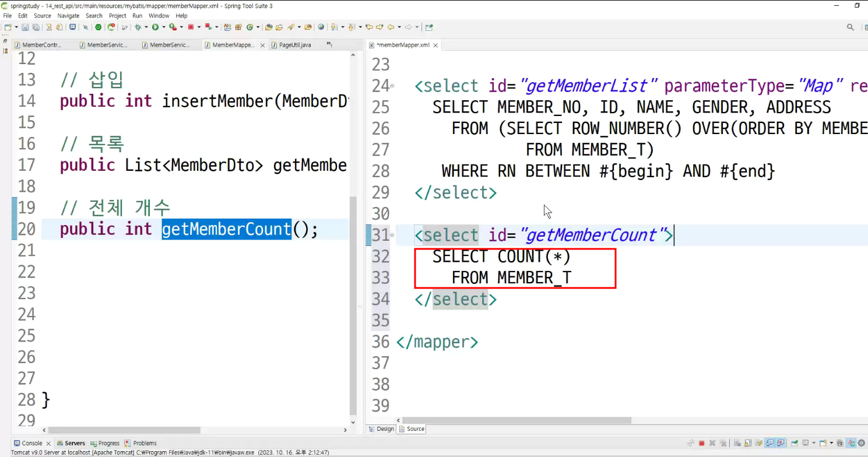Show hidden editor tabs list (»1)
Image resolution: width=868 pixels, height=457 pixels.
click(x=329, y=44)
